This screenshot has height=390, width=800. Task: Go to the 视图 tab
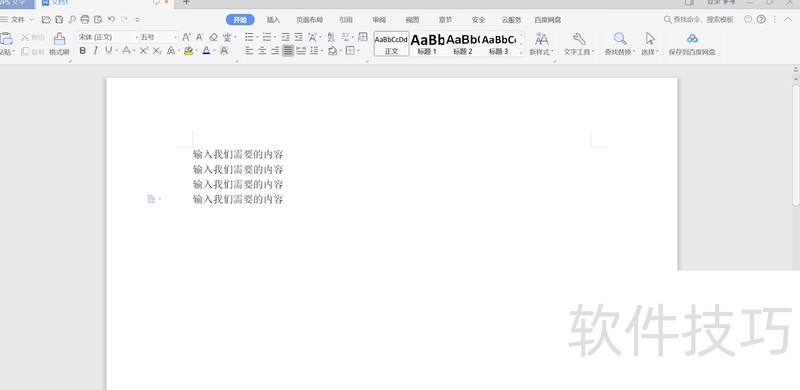click(412, 20)
